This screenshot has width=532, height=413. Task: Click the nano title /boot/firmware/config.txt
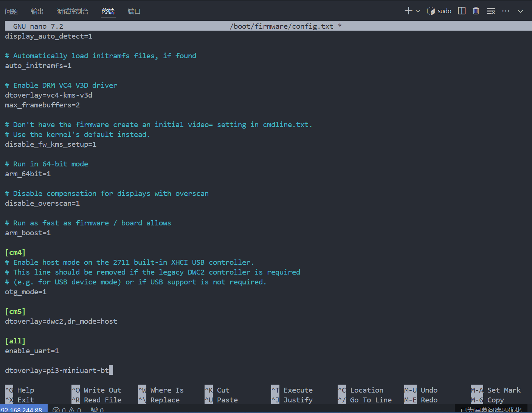[282, 26]
